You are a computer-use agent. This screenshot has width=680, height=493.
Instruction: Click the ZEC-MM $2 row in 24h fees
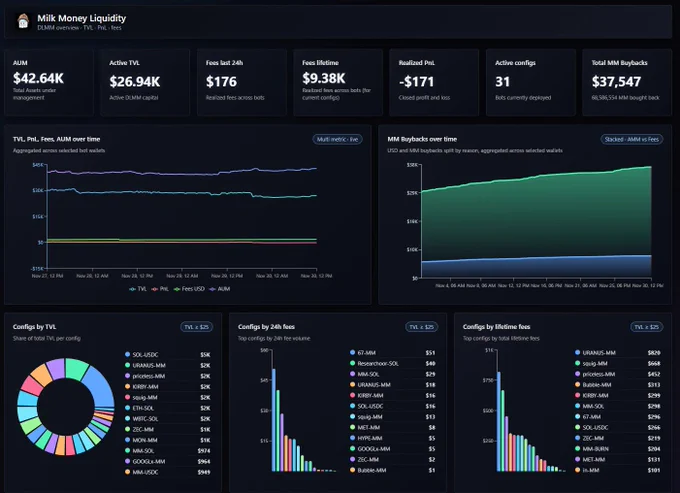[392, 460]
